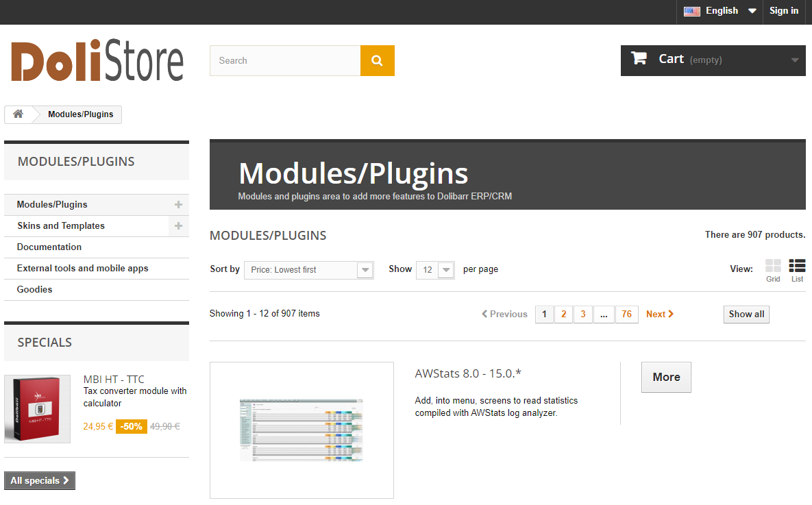
Task: Expand the Modules/Plugins category plus icon
Action: pyautogui.click(x=178, y=205)
